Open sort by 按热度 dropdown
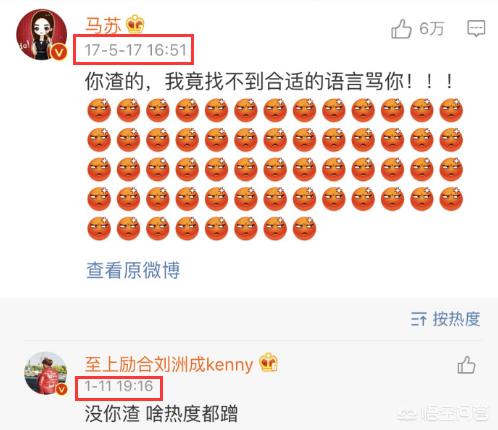The width and height of the screenshot is (498, 430). coord(445,319)
